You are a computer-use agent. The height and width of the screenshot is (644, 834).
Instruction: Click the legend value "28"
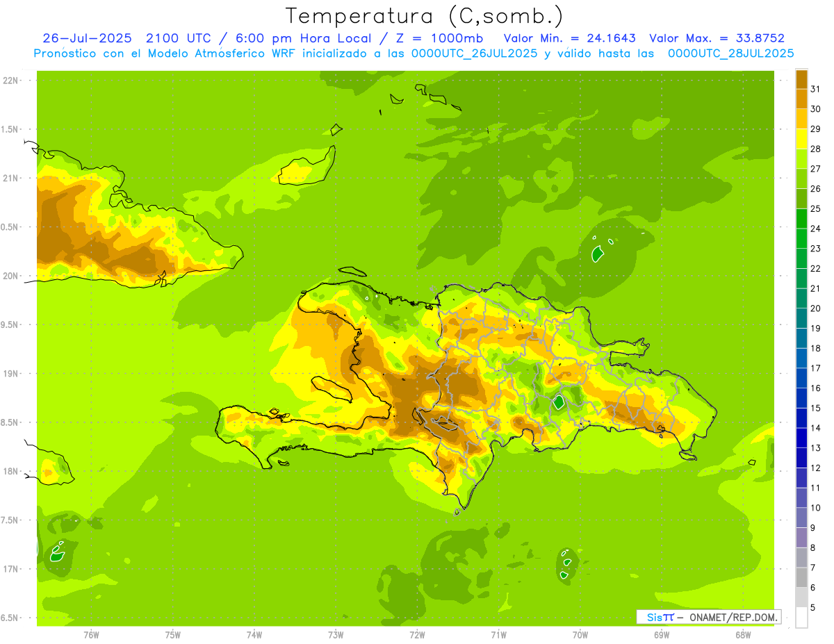815,149
